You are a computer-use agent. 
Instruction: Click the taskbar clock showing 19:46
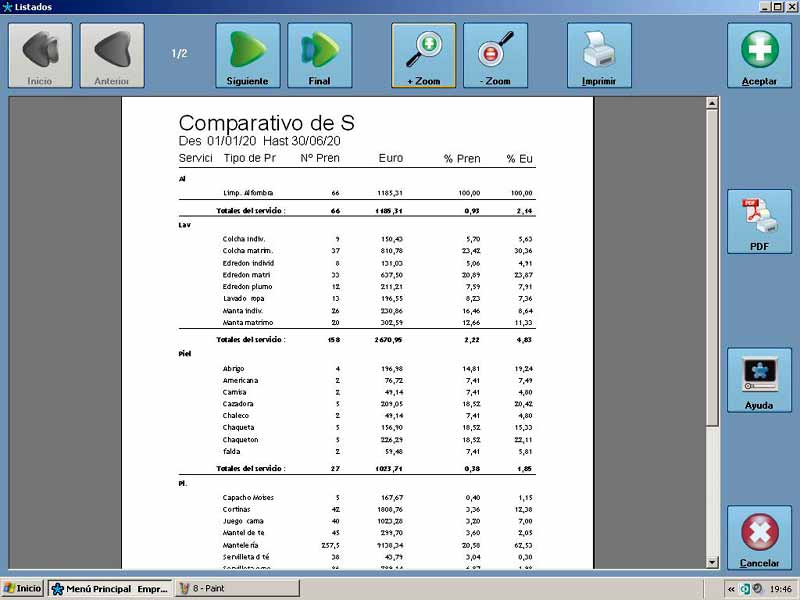(780, 589)
